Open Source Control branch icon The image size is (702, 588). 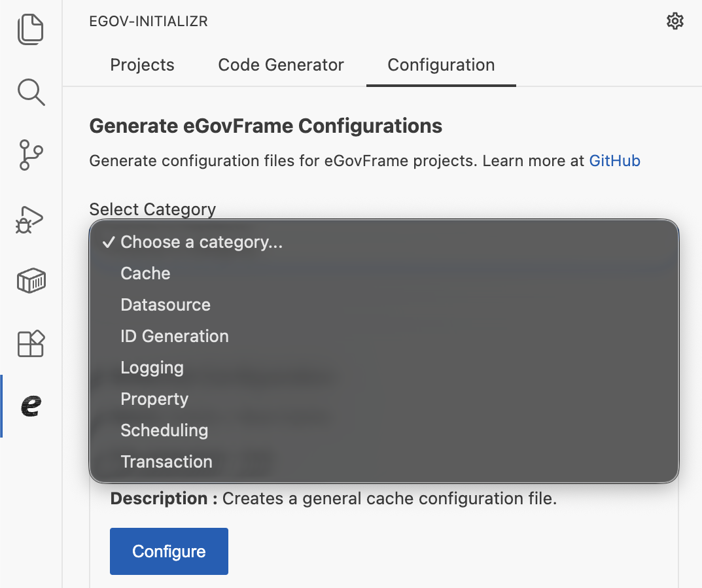[x=31, y=155]
